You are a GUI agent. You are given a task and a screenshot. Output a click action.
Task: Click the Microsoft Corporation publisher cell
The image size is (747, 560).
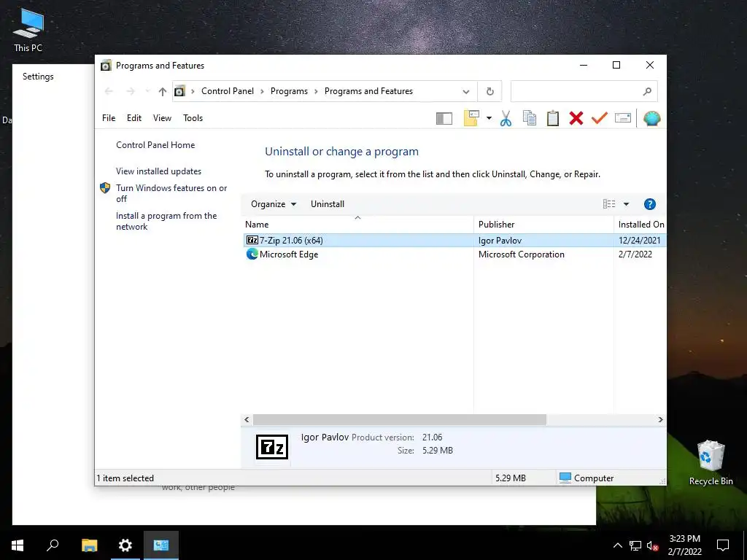pyautogui.click(x=521, y=254)
